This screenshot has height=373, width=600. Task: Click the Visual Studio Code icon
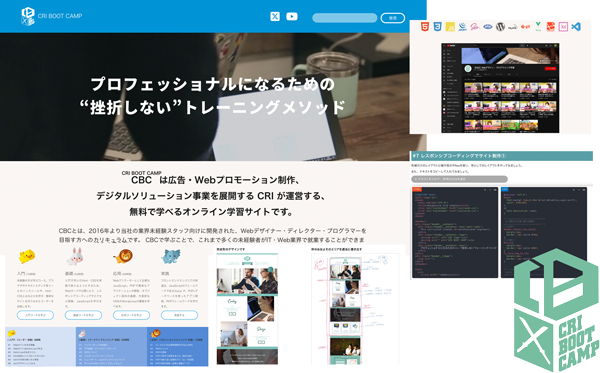click(x=576, y=27)
